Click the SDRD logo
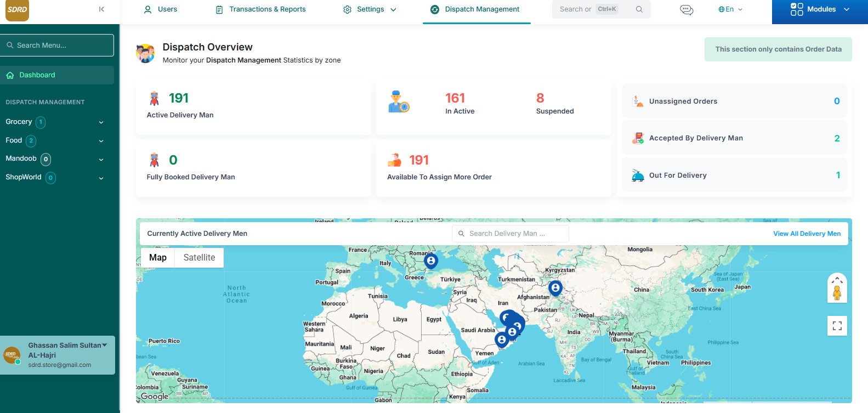 [x=17, y=10]
